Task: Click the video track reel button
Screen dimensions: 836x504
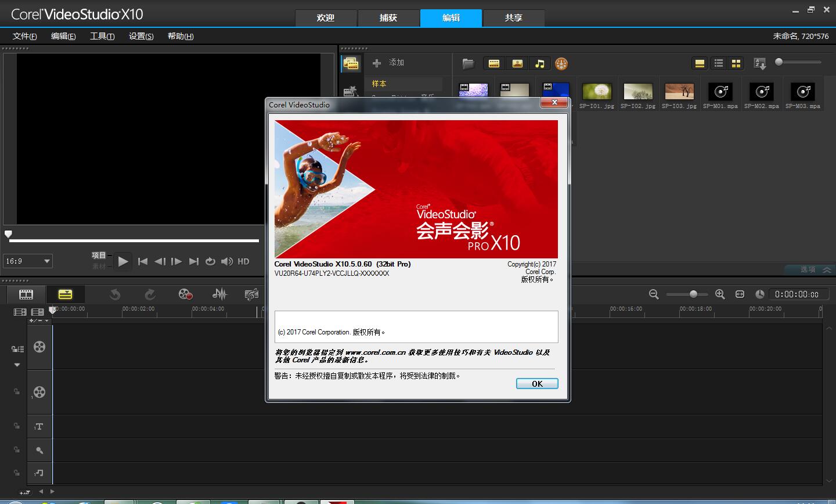Action: (39, 347)
